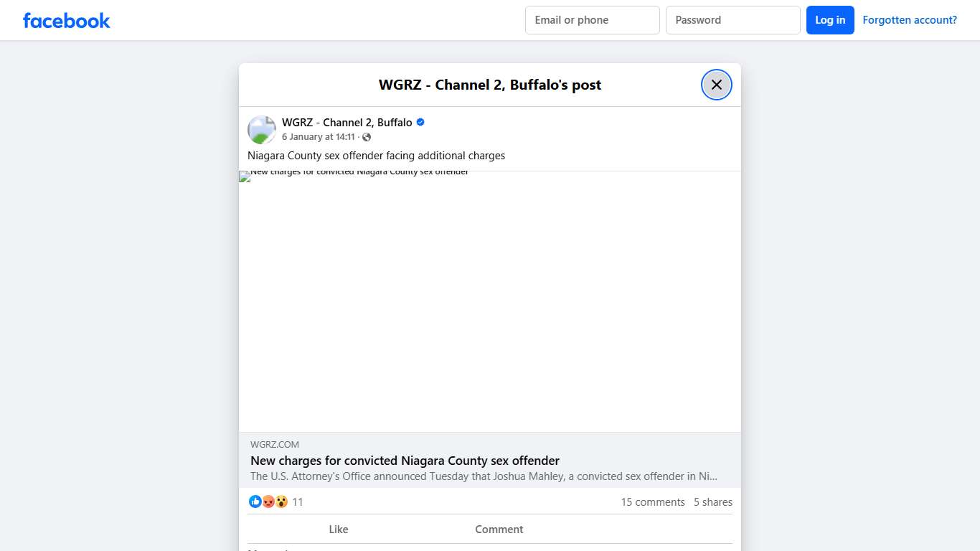980x551 pixels.
Task: Focus the Email or phone field
Action: point(592,20)
